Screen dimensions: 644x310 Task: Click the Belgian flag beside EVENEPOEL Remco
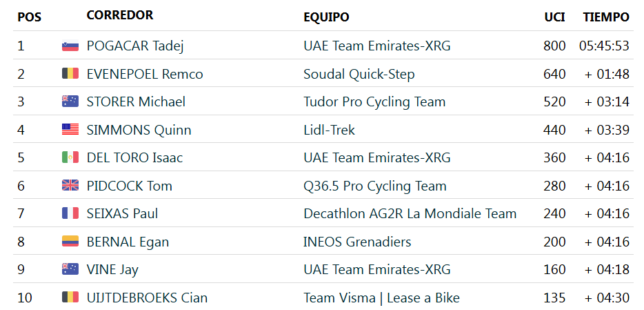[70, 74]
